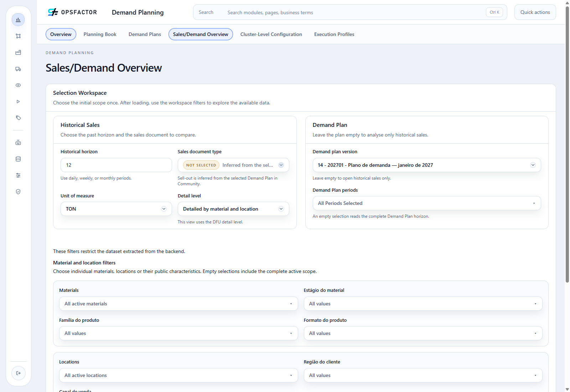Click 'Leave empty to open historical sales only.'
Viewport: 570px width, 392px height.
tap(352, 178)
